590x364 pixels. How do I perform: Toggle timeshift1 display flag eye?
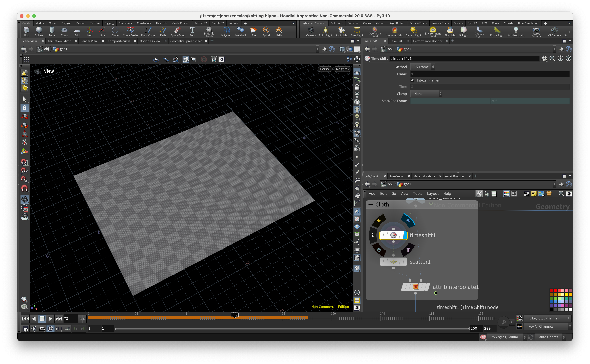tap(408, 220)
